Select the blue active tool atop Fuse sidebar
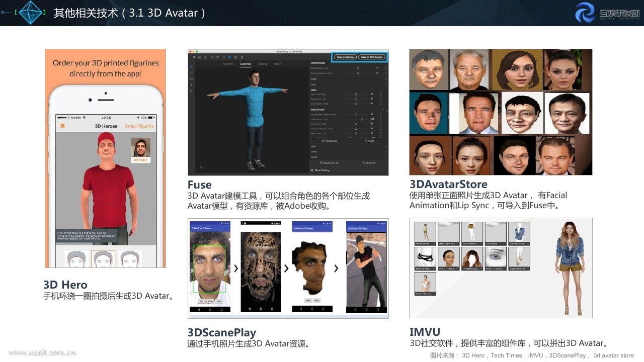The image size is (644, 362). click(x=191, y=66)
